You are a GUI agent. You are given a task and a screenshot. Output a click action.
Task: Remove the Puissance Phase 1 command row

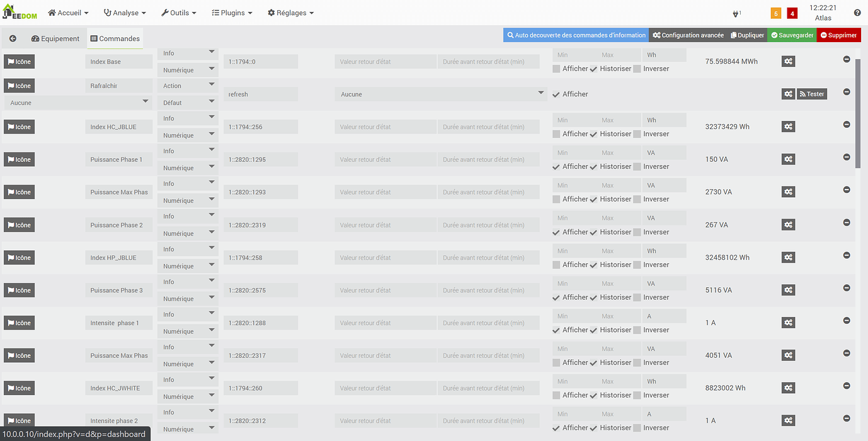[x=847, y=157]
